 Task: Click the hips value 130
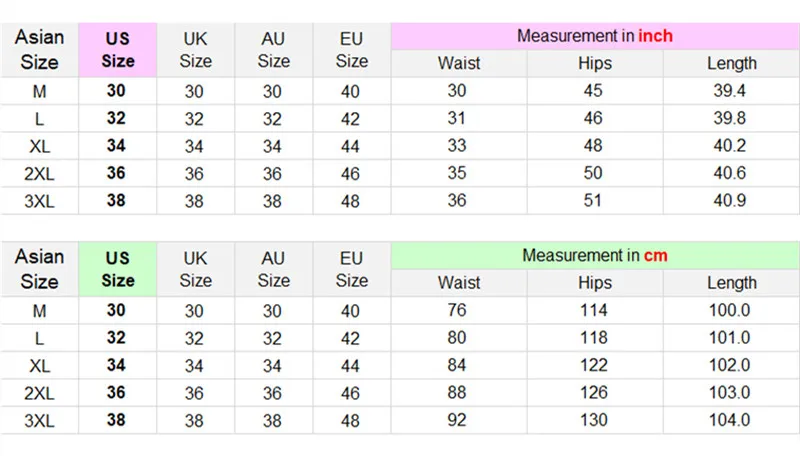coord(593,420)
